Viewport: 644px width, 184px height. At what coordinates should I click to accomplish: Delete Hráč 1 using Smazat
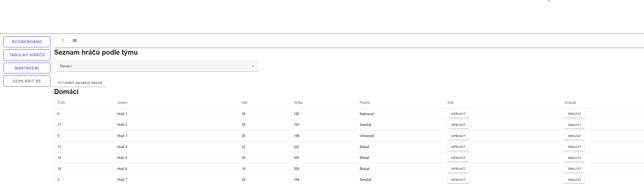click(x=574, y=114)
